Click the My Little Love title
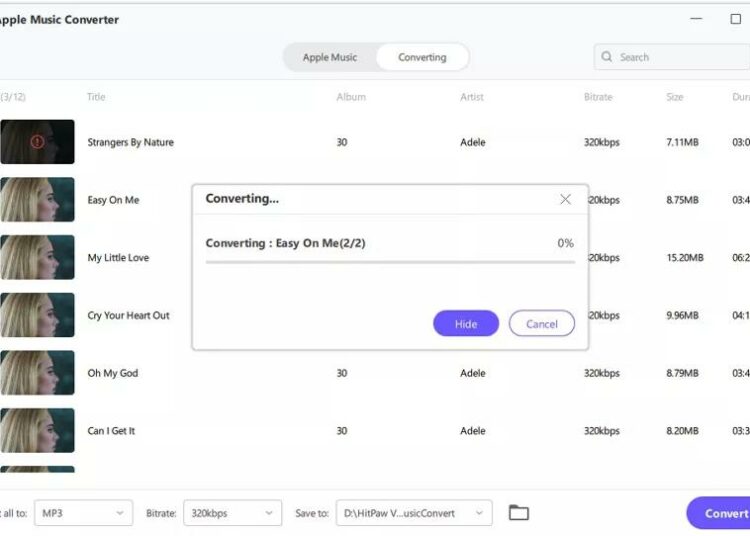Screen dimensions: 750x536 click(118, 258)
